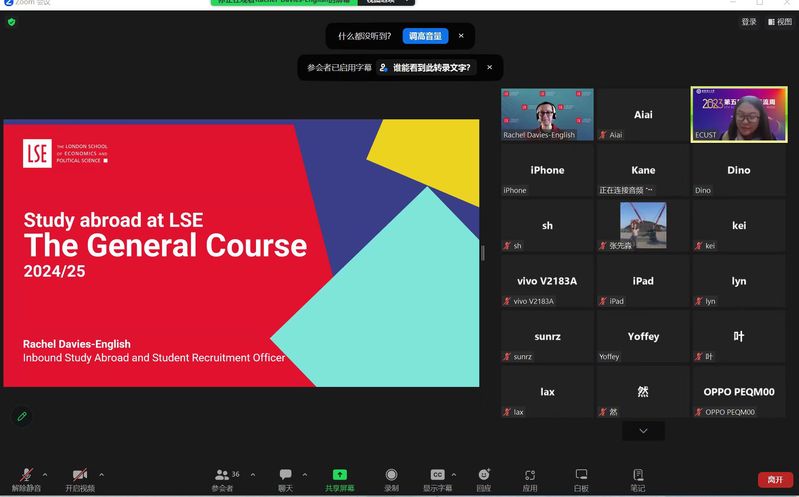Click the green Share Screen button
This screenshot has width=799, height=497.
point(339,479)
